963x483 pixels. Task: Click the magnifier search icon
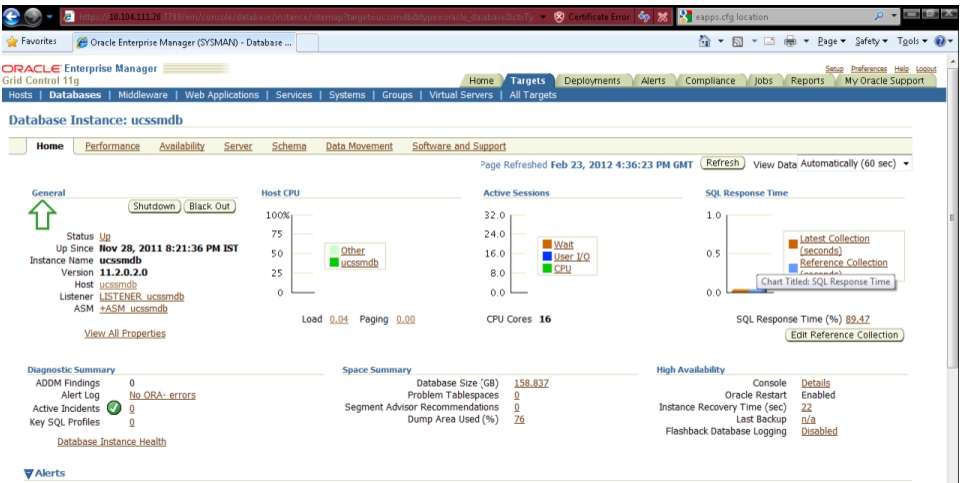click(879, 16)
